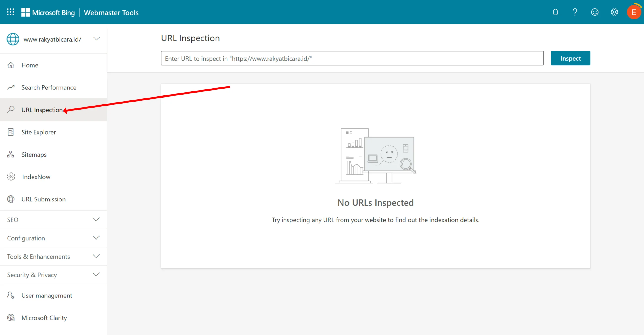Open User management page
Screen dimensions: 644x335
(x=53, y=295)
